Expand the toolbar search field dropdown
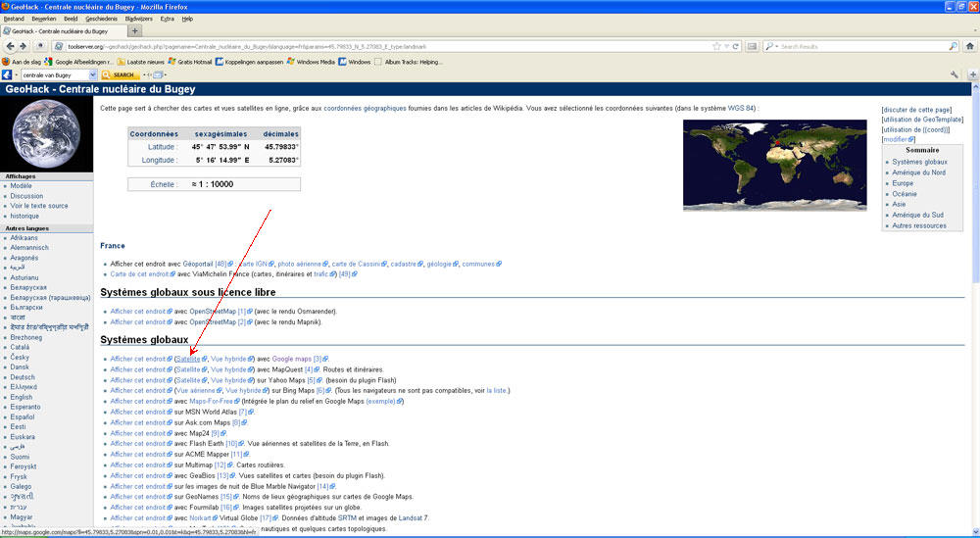Screen dimensions: 980x538 click(x=92, y=75)
